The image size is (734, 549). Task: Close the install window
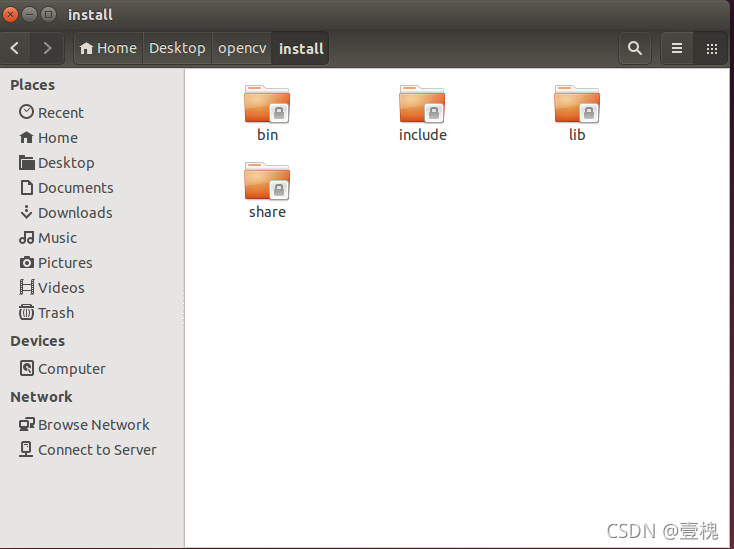10,15
